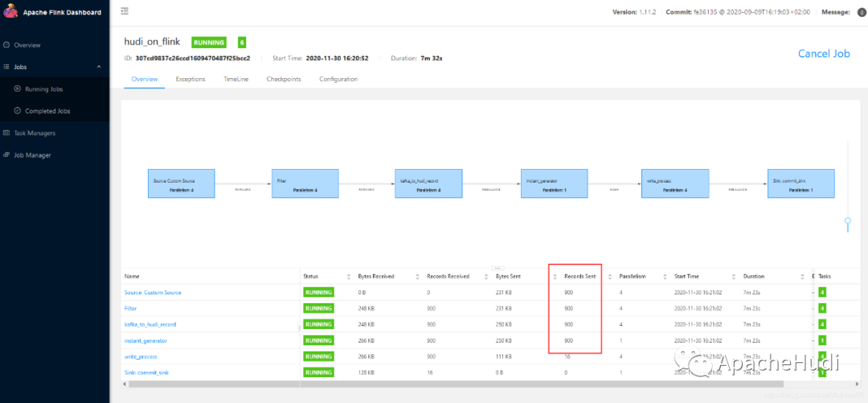The width and height of the screenshot is (868, 403).
Task: Select the Filter graph node
Action: (x=305, y=184)
